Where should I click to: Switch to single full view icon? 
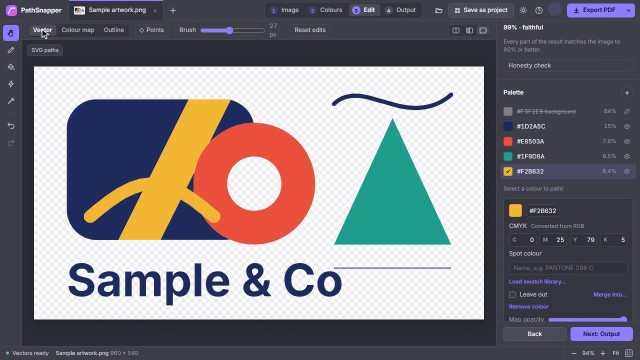(x=483, y=31)
